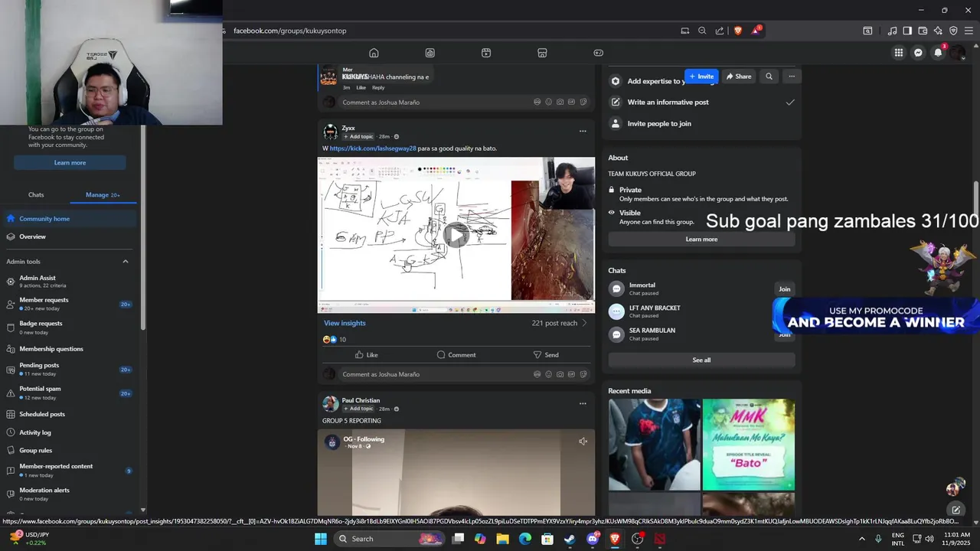Collapse the Admin tools section

pos(126,262)
